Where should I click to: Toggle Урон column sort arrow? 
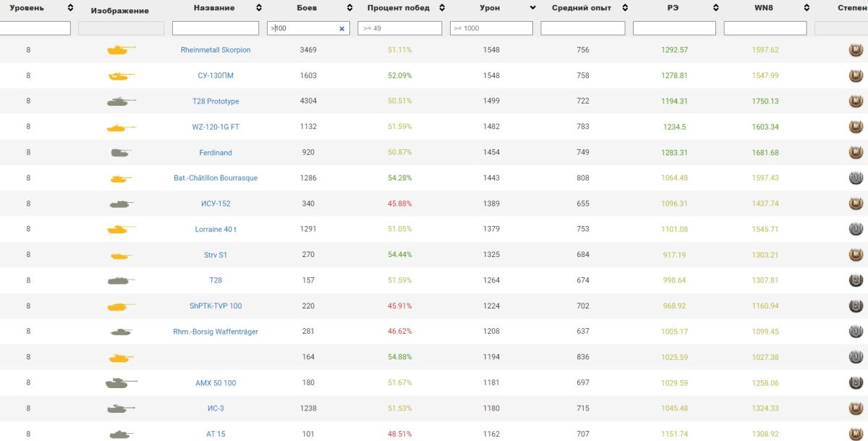point(533,8)
